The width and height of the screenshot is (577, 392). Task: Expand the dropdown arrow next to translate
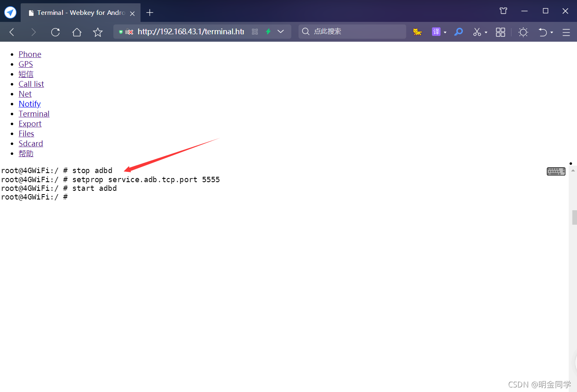[x=445, y=32]
